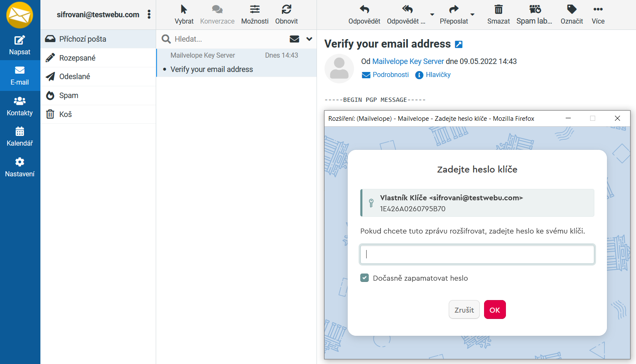Focus the Hledat search field
This screenshot has width=636, height=364.
point(229,39)
